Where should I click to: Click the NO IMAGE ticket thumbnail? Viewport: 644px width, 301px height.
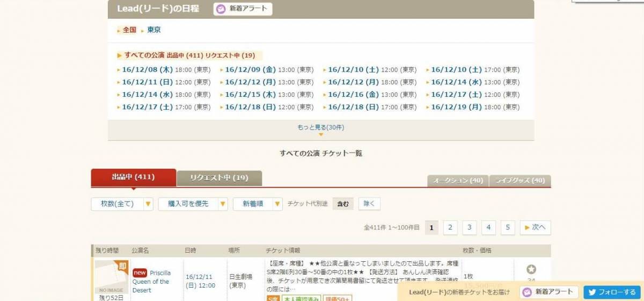(111, 277)
